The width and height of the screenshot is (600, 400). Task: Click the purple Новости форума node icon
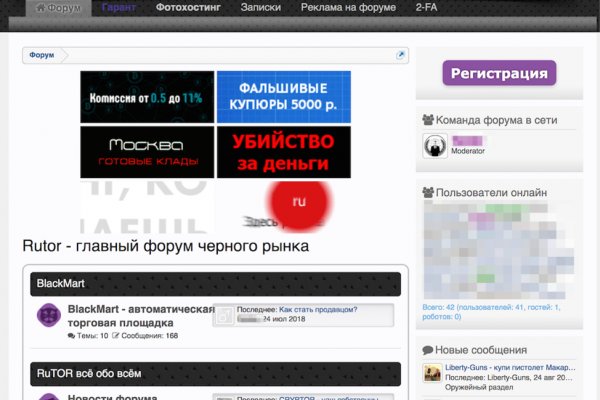pyautogui.click(x=48, y=396)
